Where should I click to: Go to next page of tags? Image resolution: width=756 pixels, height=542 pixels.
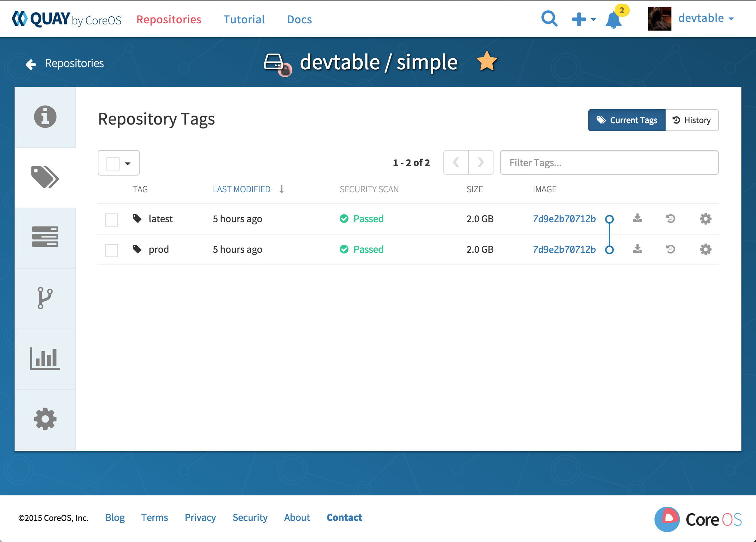[x=481, y=162]
